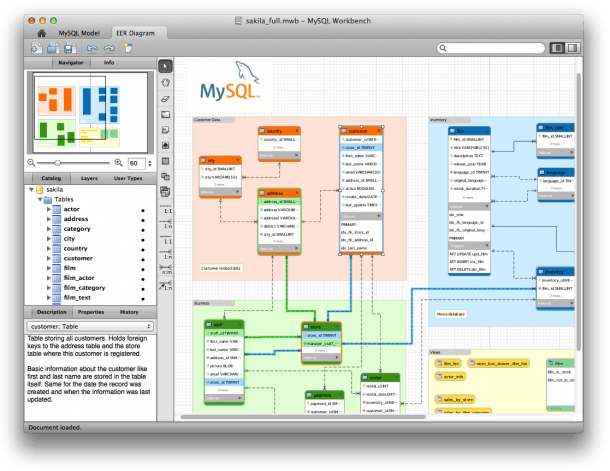Select the new table tool
The width and height of the screenshot is (610, 471).
coord(165,161)
